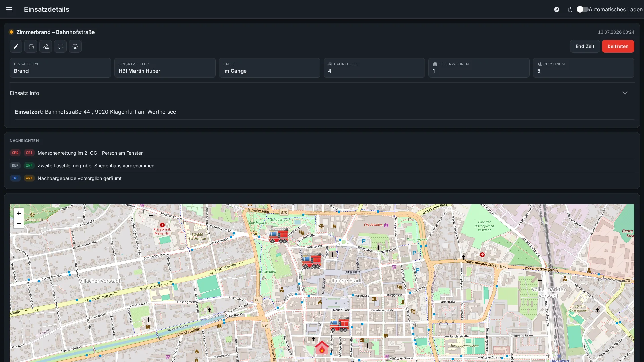
Task: Click the CMD tag on first message
Action: click(x=15, y=153)
